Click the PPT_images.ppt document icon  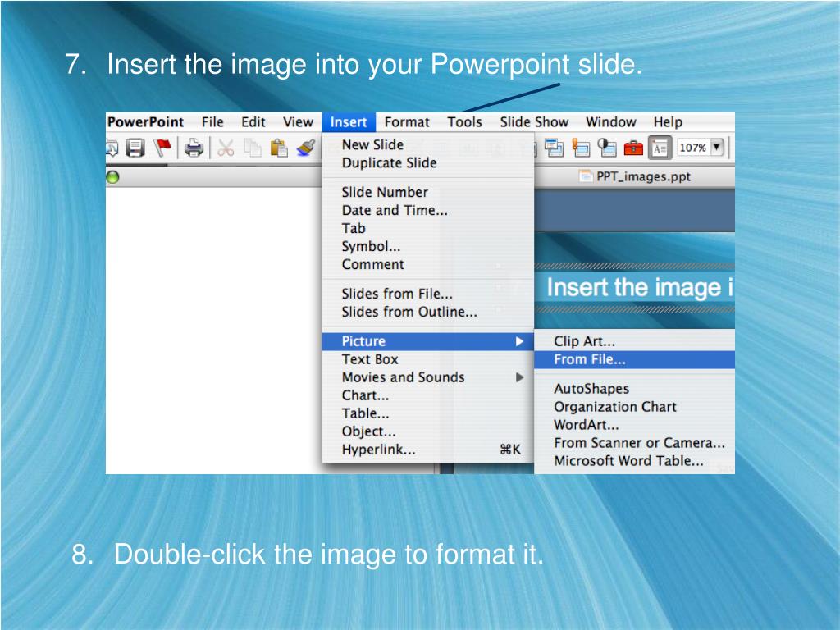click(586, 176)
